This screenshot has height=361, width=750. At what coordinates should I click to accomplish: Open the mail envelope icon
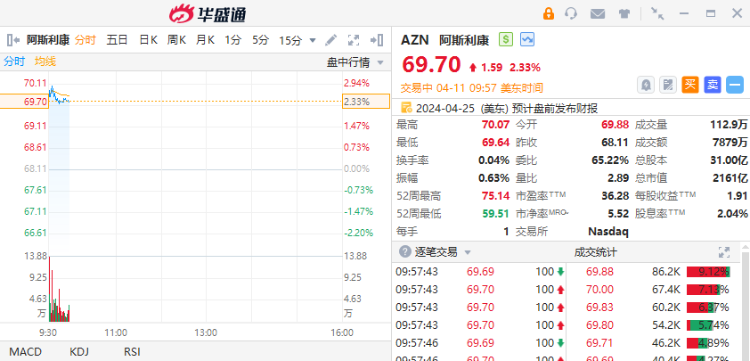597,14
